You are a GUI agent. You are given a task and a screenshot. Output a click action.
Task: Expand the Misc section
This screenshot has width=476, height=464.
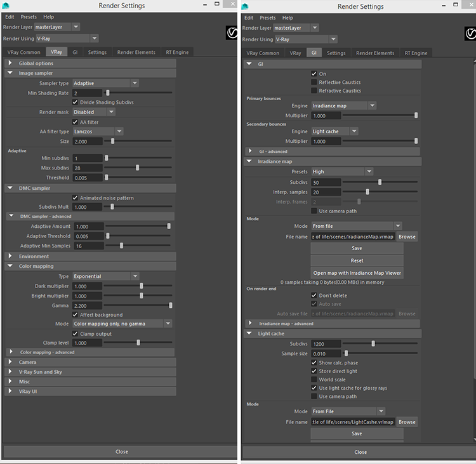[x=91, y=381]
